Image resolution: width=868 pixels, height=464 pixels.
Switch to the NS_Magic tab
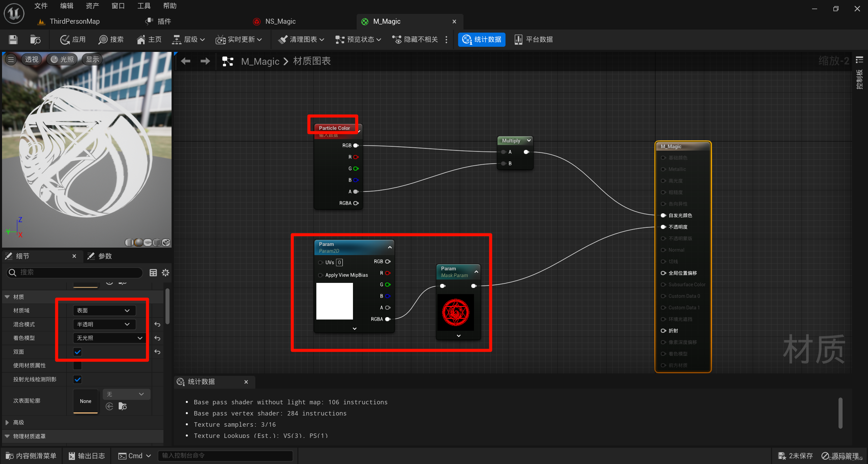click(280, 21)
